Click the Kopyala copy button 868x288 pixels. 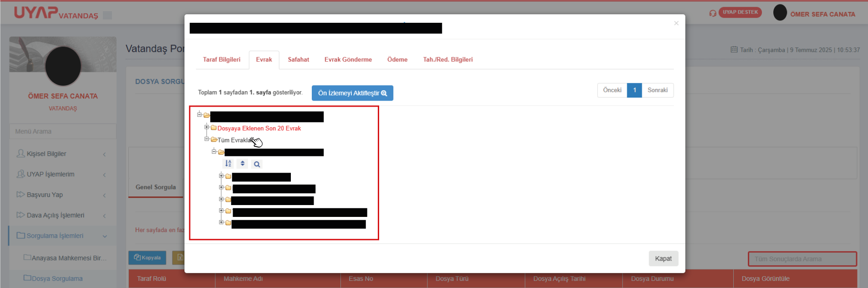coord(147,257)
